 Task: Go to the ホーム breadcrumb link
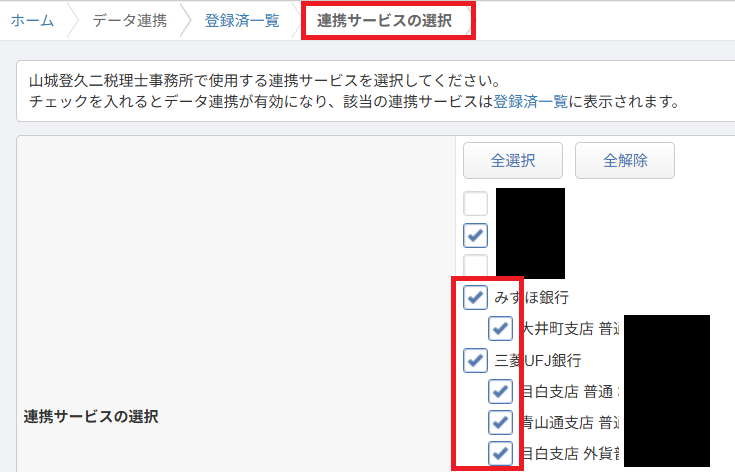coord(32,21)
